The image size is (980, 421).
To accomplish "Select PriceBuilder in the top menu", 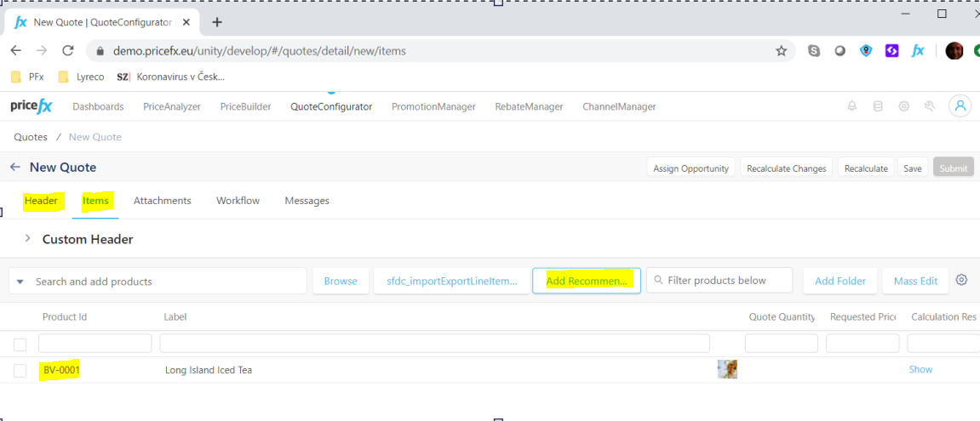I will (x=245, y=106).
